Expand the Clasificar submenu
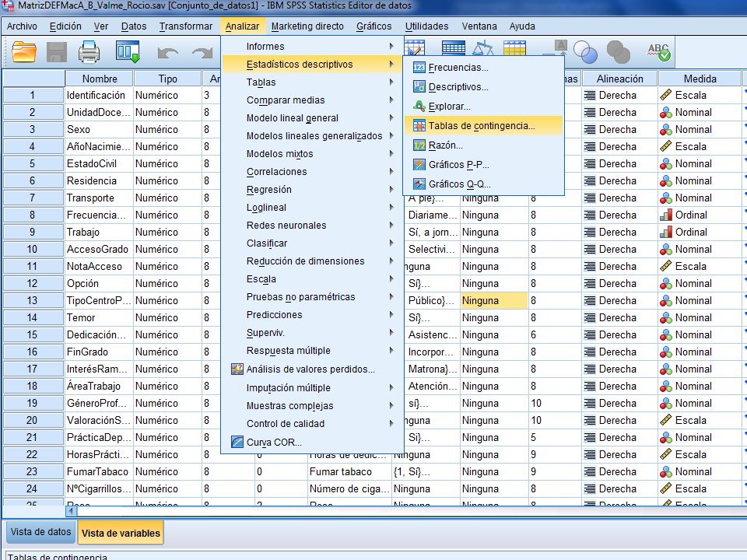 [x=311, y=243]
